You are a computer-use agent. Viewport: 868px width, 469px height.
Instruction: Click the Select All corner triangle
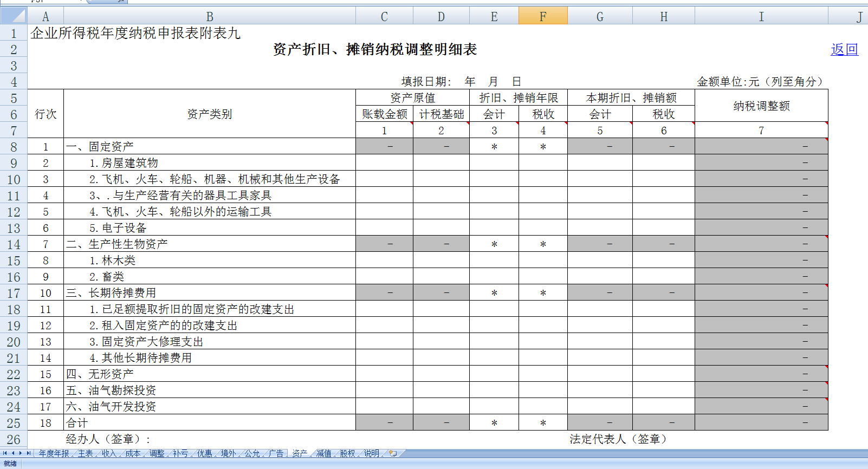[14, 16]
